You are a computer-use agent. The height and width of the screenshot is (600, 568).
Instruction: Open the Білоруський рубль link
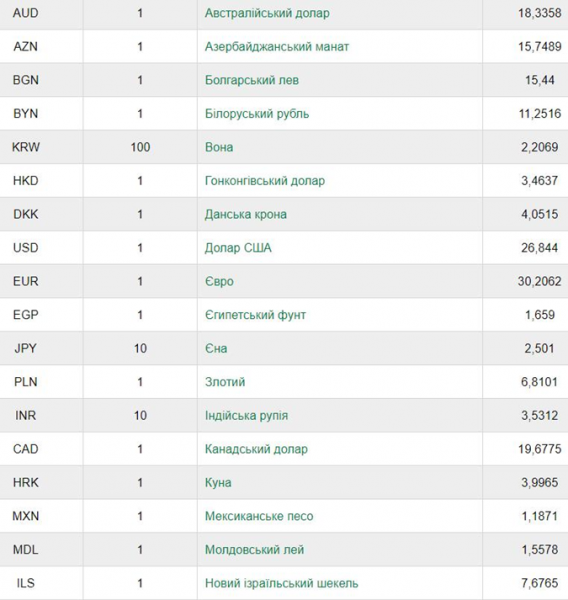click(256, 114)
